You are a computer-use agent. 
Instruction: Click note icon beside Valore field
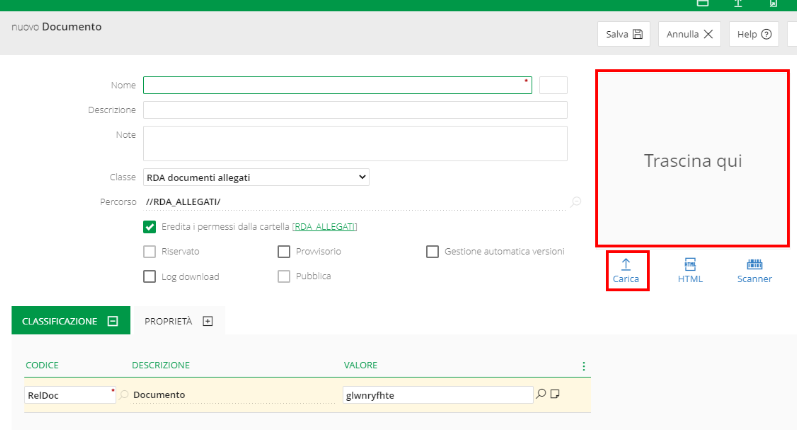click(555, 394)
